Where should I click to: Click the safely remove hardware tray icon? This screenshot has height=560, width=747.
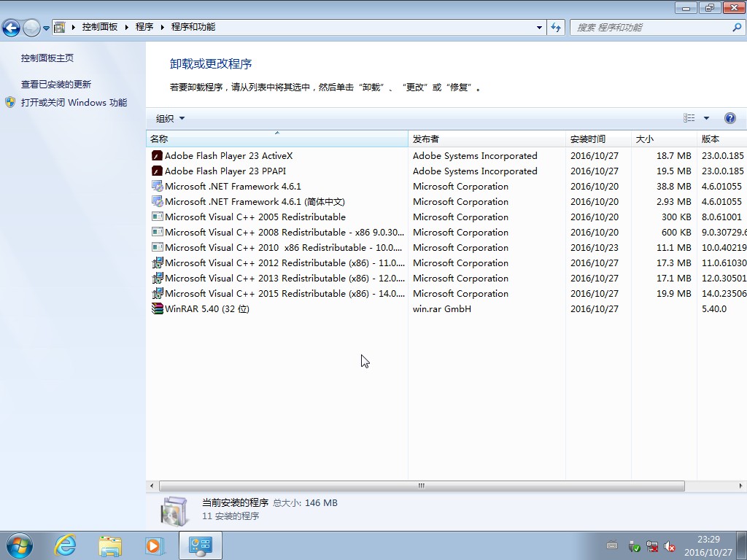[634, 546]
